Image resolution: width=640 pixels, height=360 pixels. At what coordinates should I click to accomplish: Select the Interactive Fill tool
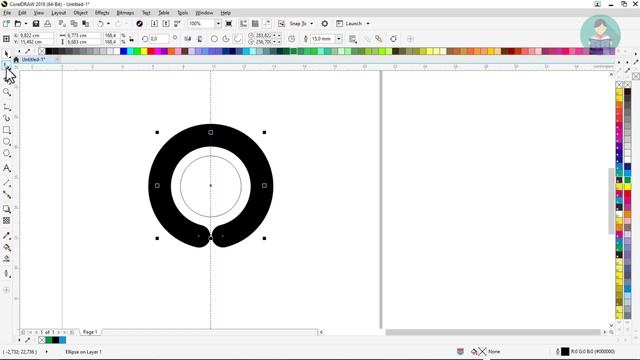click(x=7, y=247)
